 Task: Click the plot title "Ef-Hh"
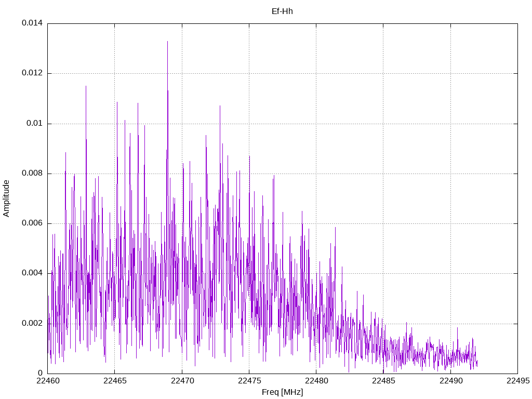coord(282,11)
